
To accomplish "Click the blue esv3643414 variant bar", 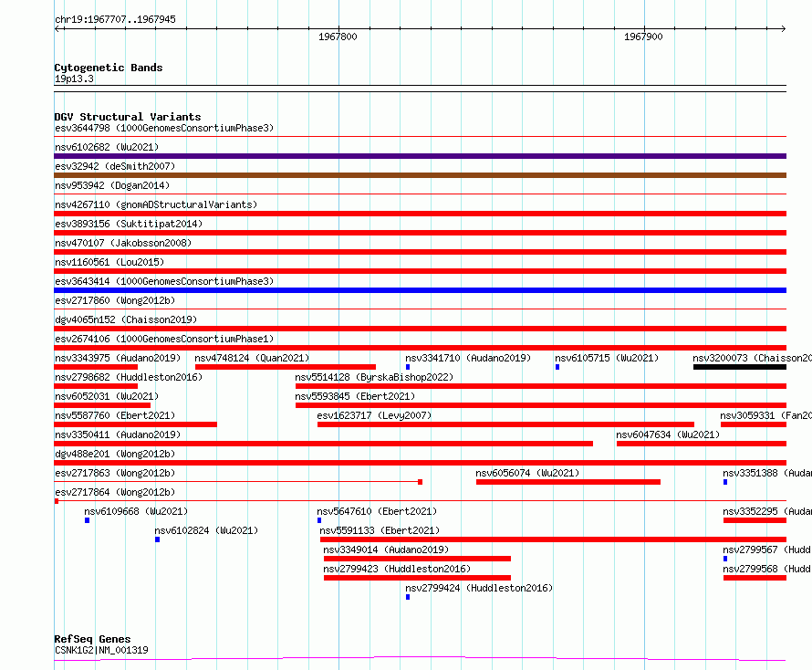I will (x=420, y=290).
